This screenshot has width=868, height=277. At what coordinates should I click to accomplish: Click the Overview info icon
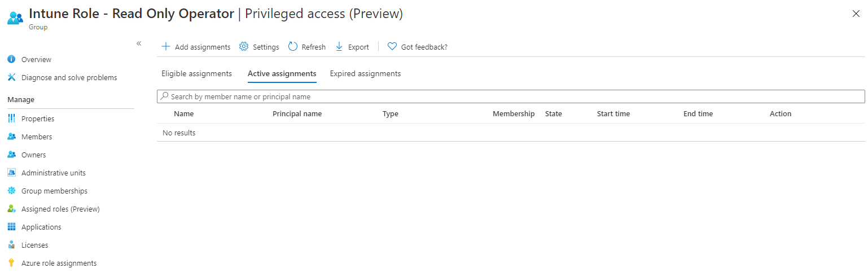[11, 59]
